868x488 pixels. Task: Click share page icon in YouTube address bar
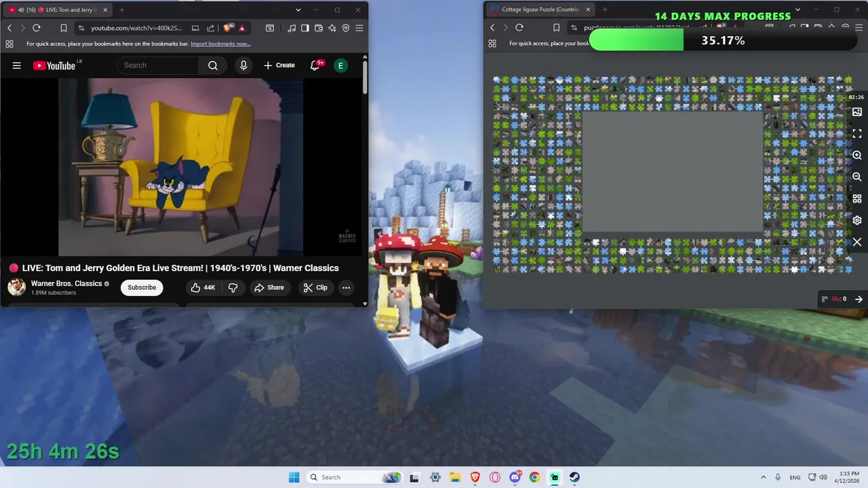[x=210, y=28]
